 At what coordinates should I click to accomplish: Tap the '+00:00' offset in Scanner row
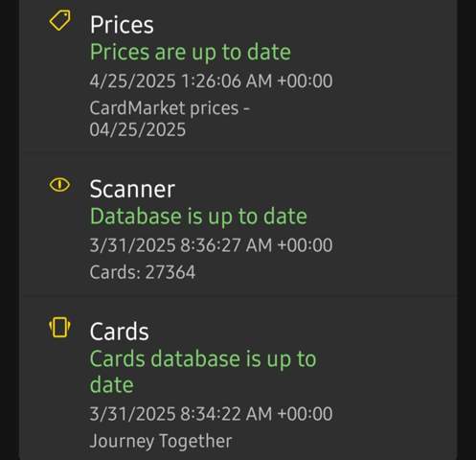pyautogui.click(x=305, y=245)
